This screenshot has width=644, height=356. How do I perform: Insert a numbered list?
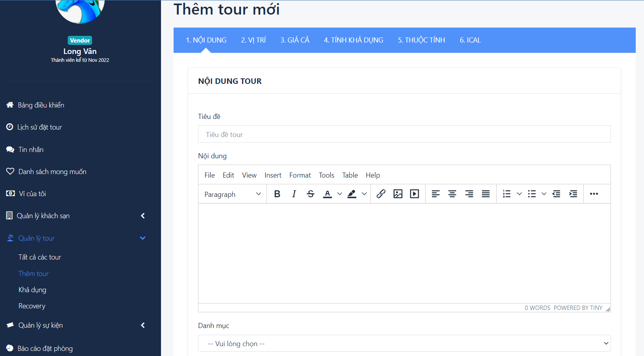507,194
